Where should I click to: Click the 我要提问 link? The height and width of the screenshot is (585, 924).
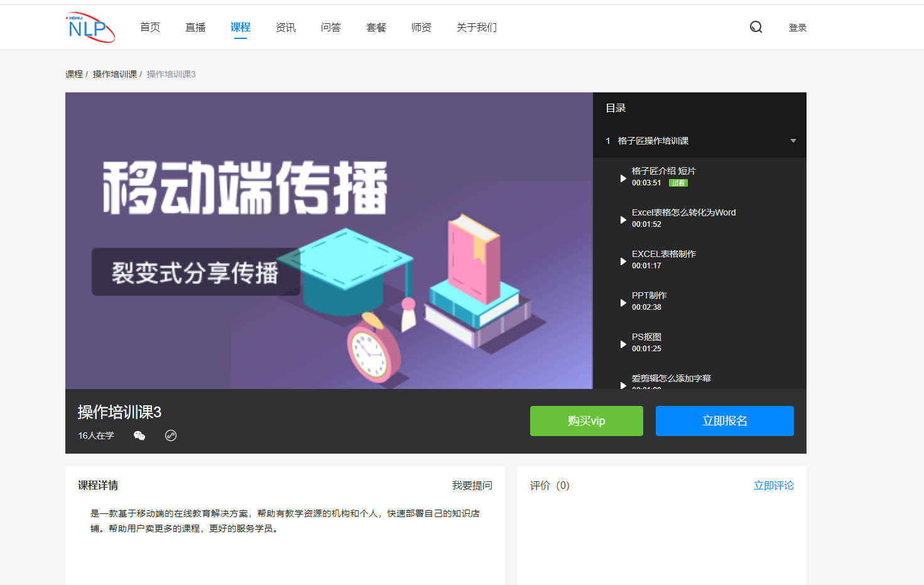pyautogui.click(x=472, y=485)
